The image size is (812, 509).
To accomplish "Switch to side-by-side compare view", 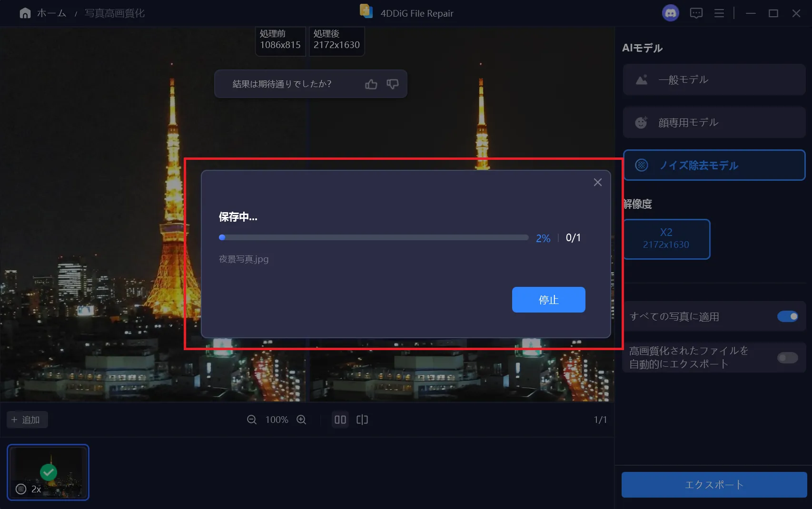I will point(340,420).
